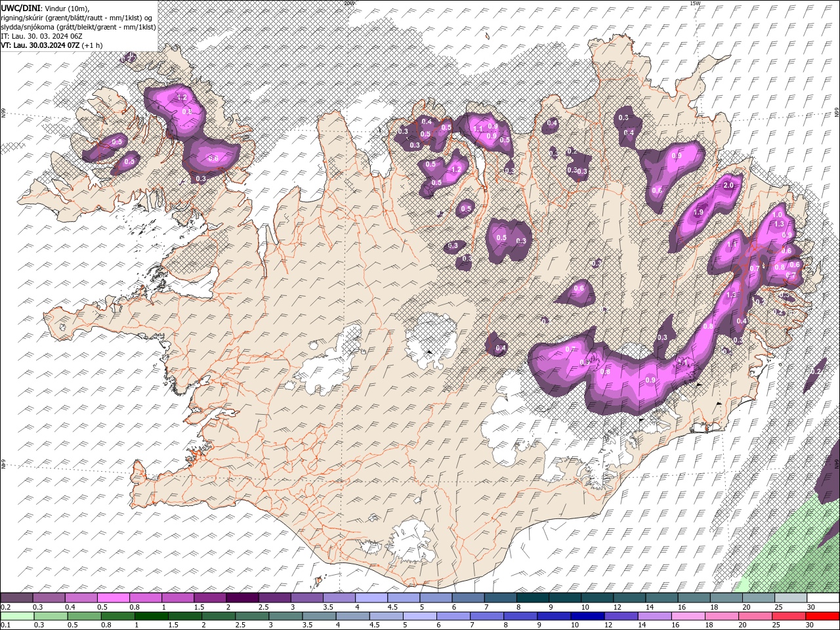Click the 'VT: Lau. 30.03.2024 07Z (+1 h)' line
The width and height of the screenshot is (840, 630).
tap(52, 45)
